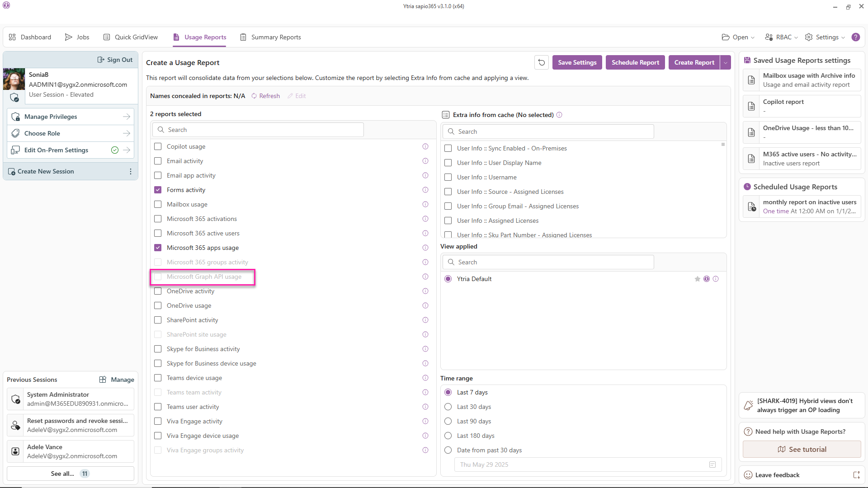868x488 pixels.
Task: Select Reset passwords and revoke sessions previous session
Action: [71, 425]
